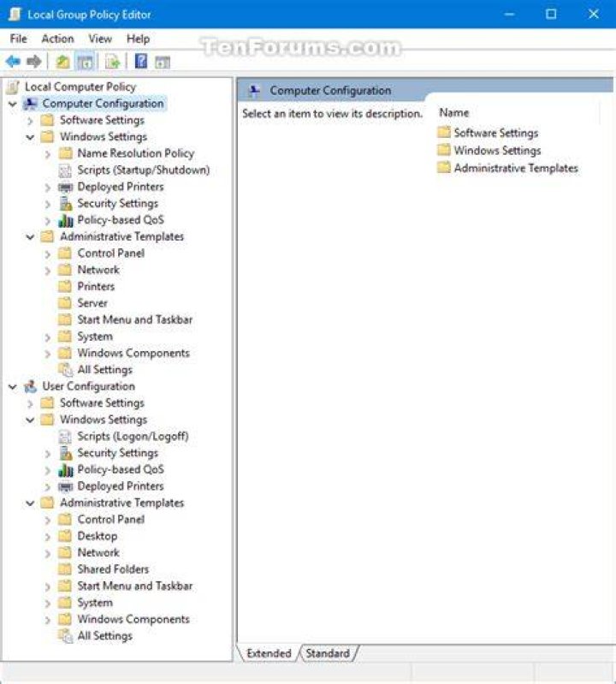Screen dimensions: 616x684
Task: Select Windows Settings text in right pane list
Action: click(497, 150)
